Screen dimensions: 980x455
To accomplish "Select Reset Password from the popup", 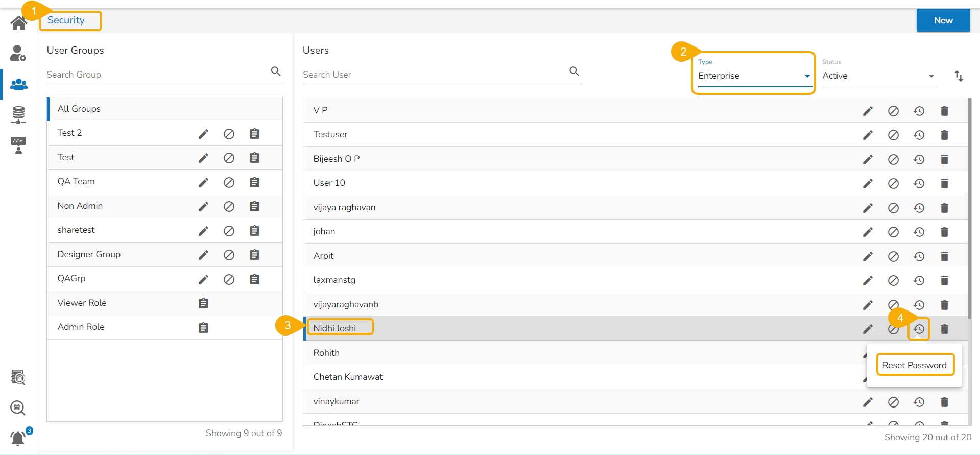I will pos(914,365).
